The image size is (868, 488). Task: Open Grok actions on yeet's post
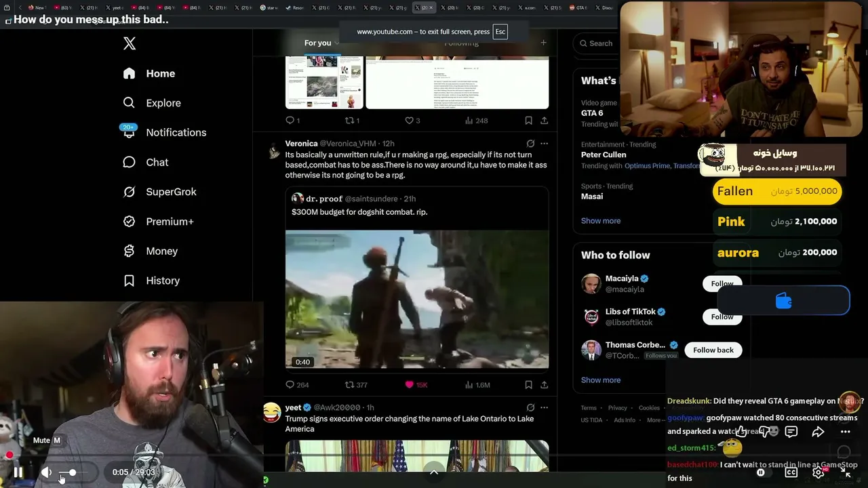pyautogui.click(x=530, y=408)
